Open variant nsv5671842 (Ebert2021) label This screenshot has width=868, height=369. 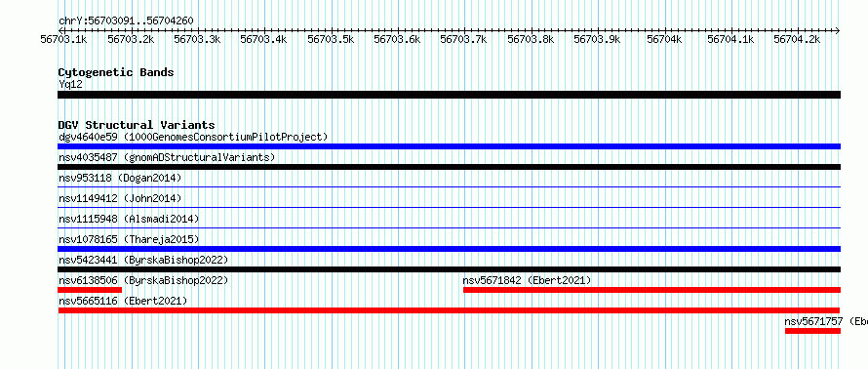click(527, 280)
